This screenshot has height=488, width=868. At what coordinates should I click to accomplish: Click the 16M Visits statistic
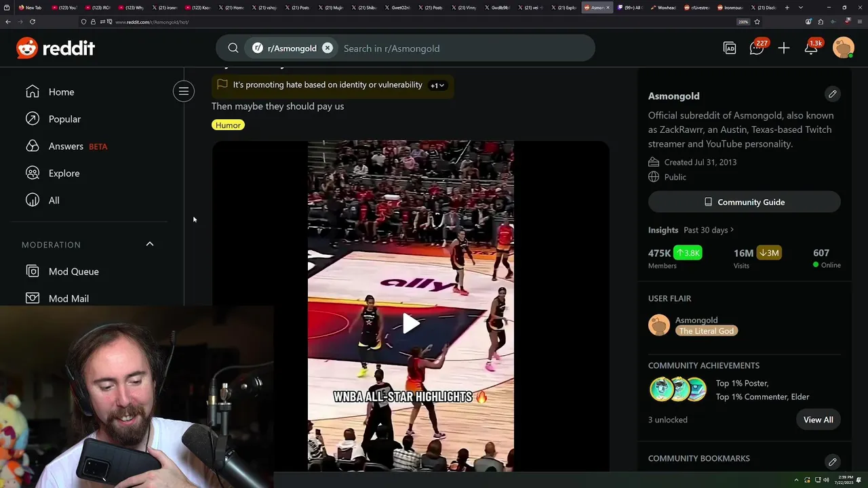[x=757, y=258]
